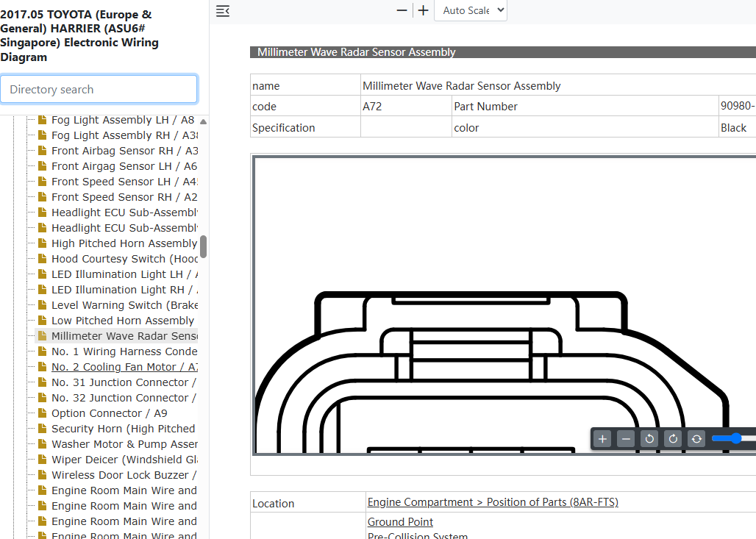Zoom in with the top plus icon
Screen dimensions: 756x539
(424, 10)
